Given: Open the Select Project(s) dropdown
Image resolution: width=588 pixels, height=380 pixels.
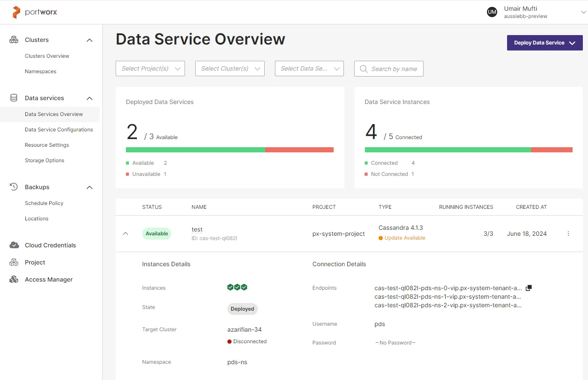Looking at the screenshot, I should click(150, 68).
